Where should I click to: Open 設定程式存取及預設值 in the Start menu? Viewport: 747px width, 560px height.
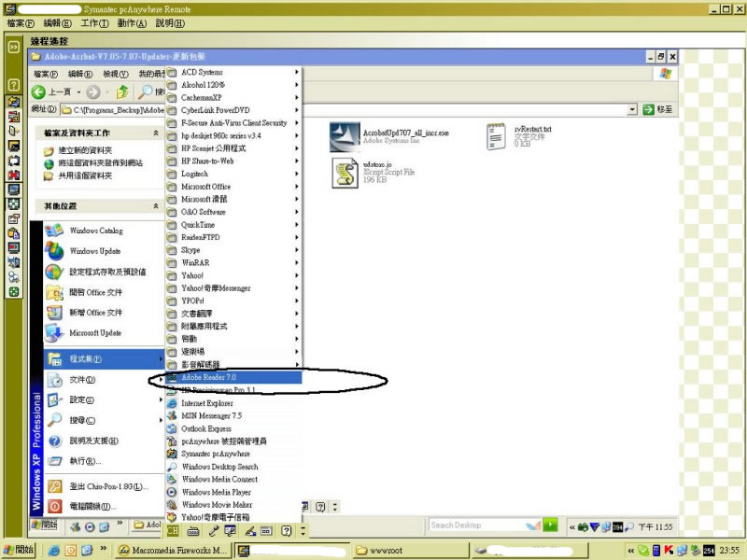click(x=107, y=272)
